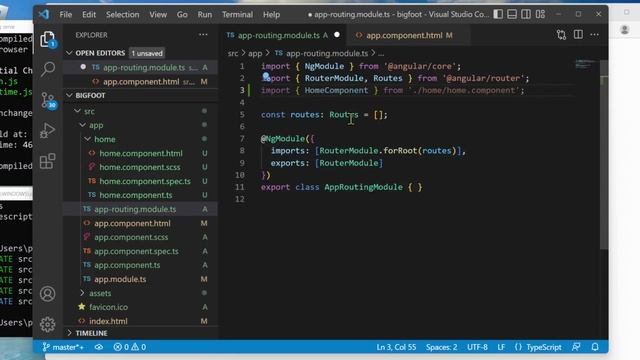
Task: Toggle bottom panel layout icon
Action: [512, 14]
